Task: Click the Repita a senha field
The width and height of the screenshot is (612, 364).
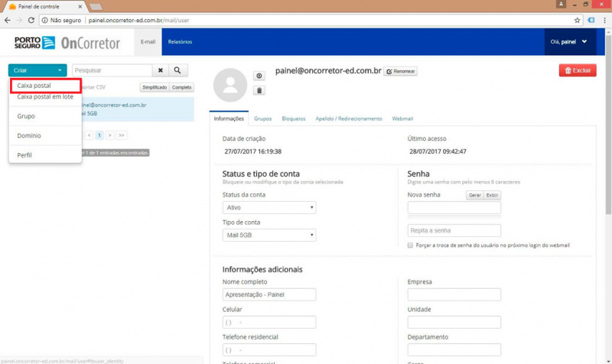Action: coord(454,231)
